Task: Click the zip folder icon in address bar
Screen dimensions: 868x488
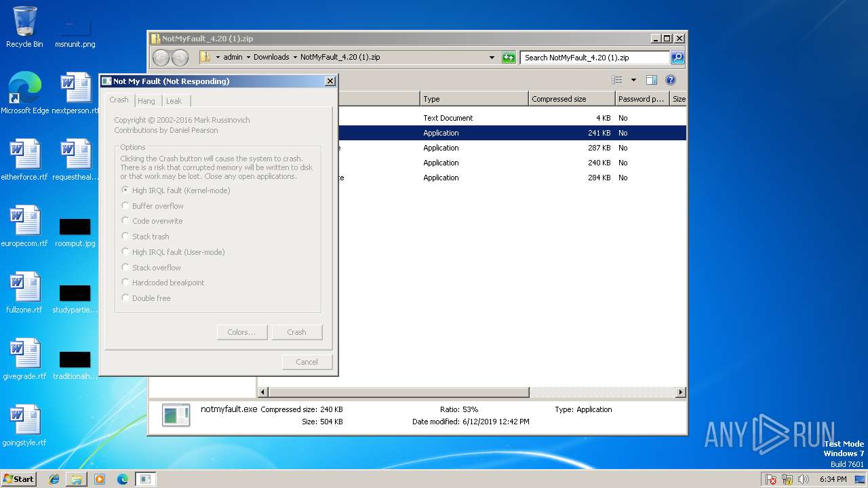Action: click(x=205, y=57)
